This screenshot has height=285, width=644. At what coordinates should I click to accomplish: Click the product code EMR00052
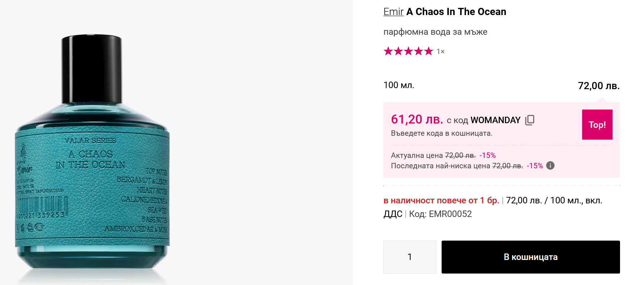450,214
